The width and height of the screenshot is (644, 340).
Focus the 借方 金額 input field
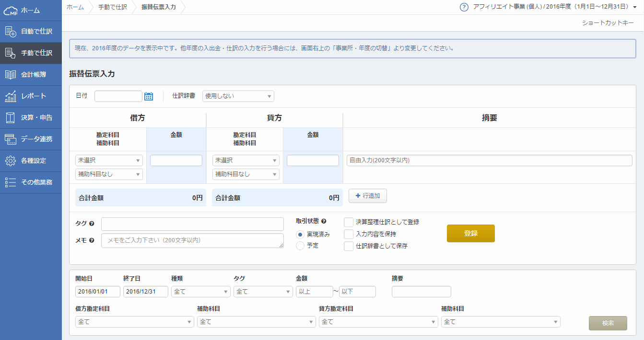(176, 160)
